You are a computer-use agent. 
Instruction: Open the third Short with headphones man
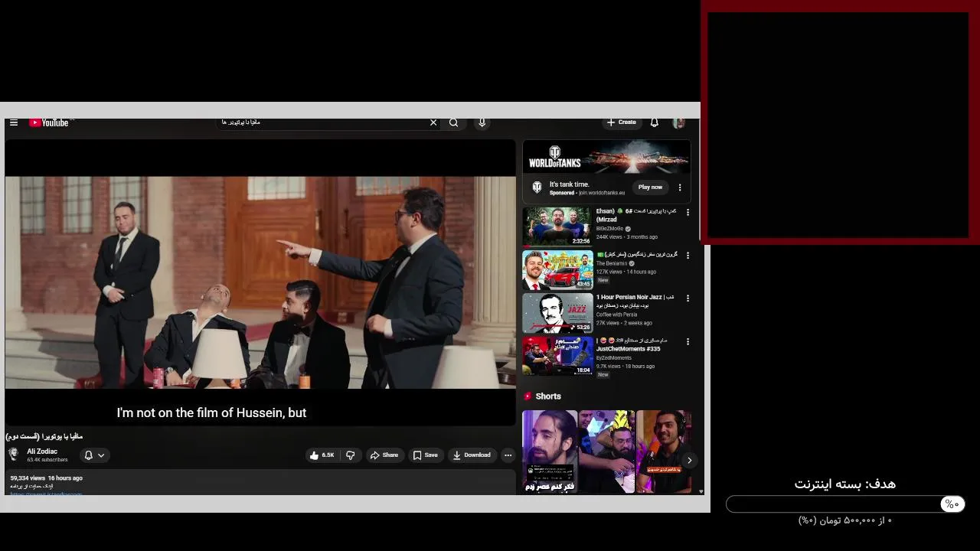663,452
